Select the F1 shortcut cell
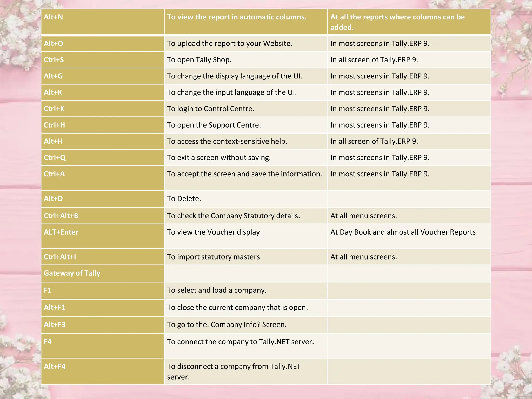The width and height of the screenshot is (532, 399). click(103, 291)
